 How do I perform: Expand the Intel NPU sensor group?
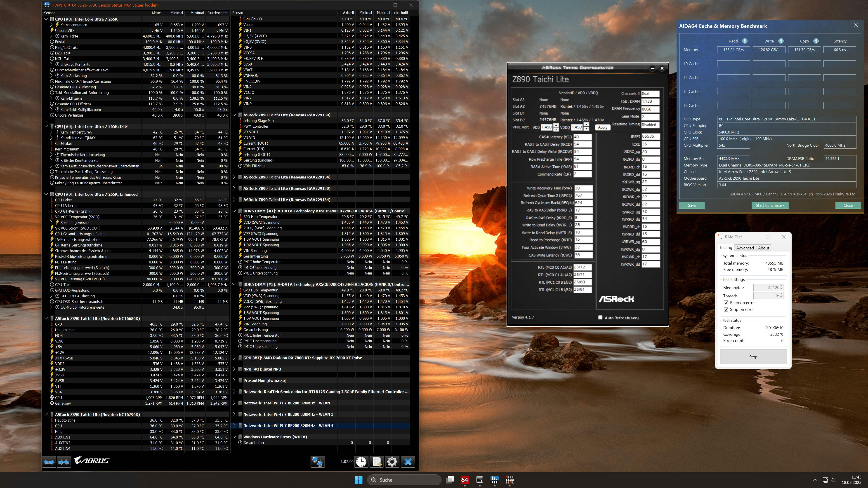(x=235, y=369)
